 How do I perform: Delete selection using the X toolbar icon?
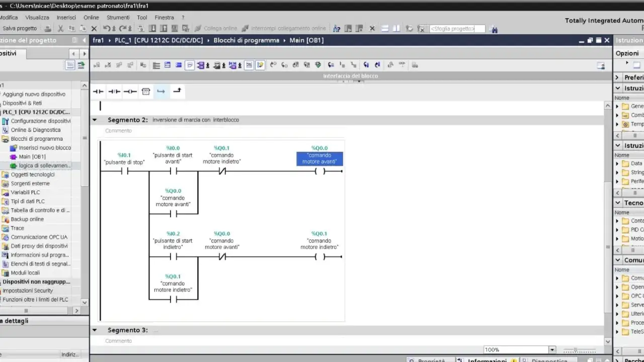(94, 29)
